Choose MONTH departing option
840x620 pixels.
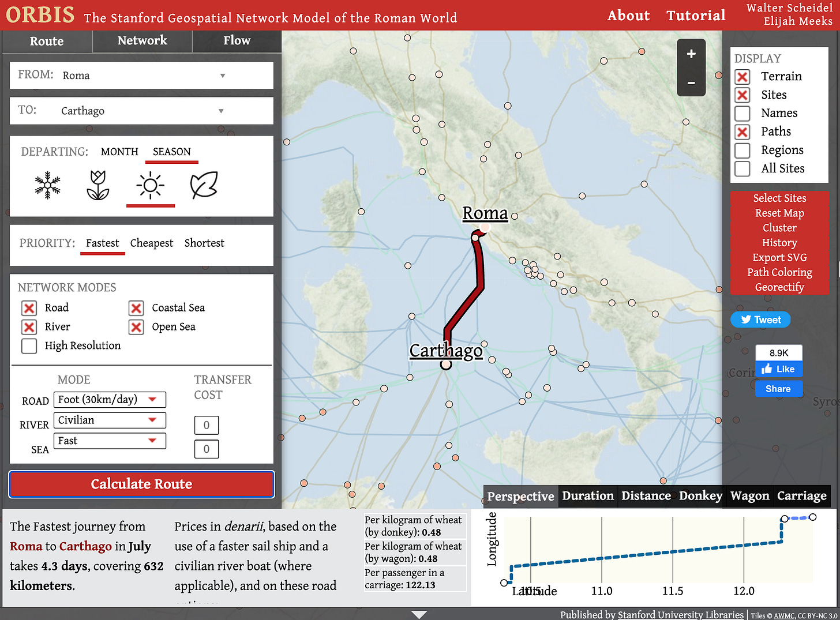(x=119, y=152)
